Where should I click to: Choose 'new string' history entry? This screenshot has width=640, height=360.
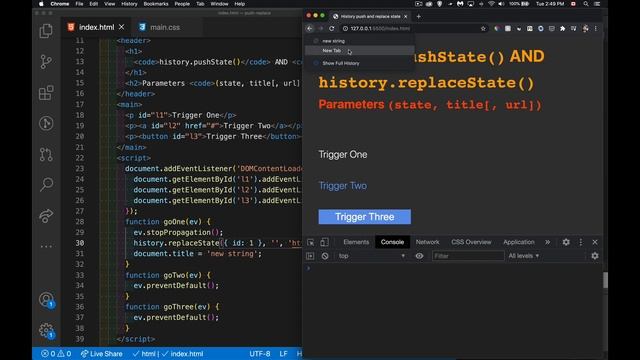360,41
